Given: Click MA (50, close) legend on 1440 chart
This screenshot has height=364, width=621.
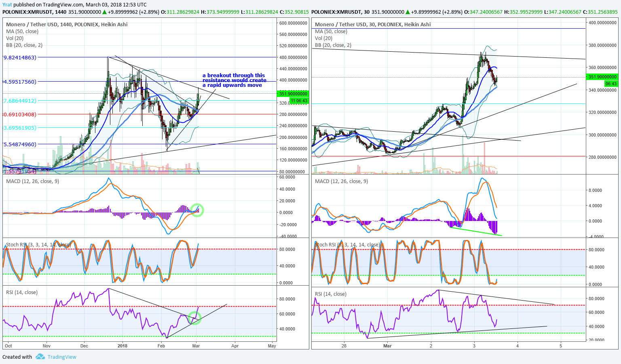Looking at the screenshot, I should [x=22, y=31].
